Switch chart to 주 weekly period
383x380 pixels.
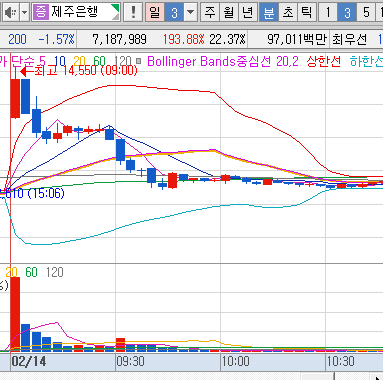[x=210, y=12]
